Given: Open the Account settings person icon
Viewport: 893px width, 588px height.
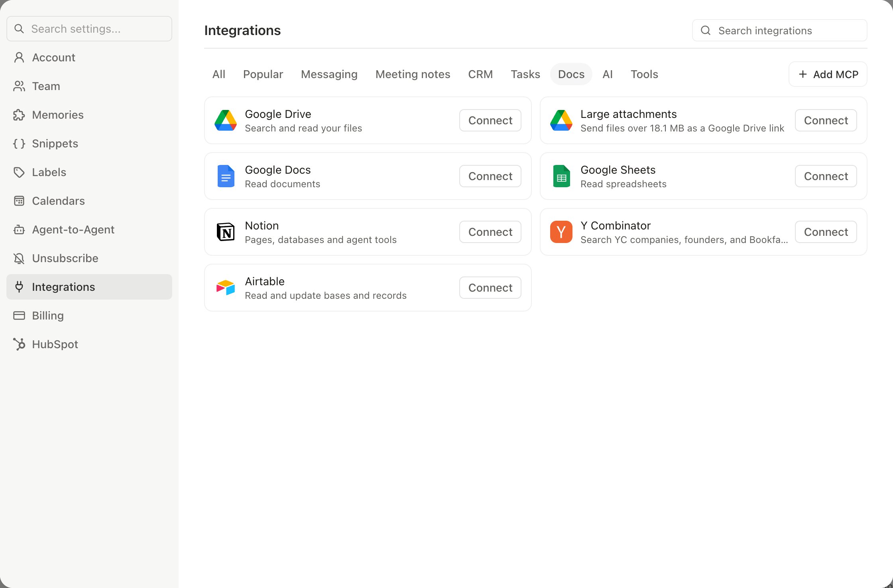Looking at the screenshot, I should coord(19,57).
